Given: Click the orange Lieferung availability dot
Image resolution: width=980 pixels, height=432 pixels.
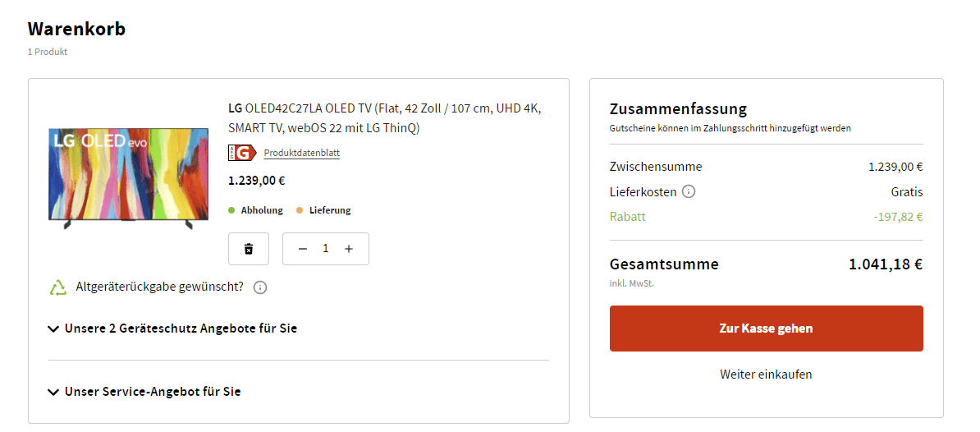Looking at the screenshot, I should click(300, 210).
